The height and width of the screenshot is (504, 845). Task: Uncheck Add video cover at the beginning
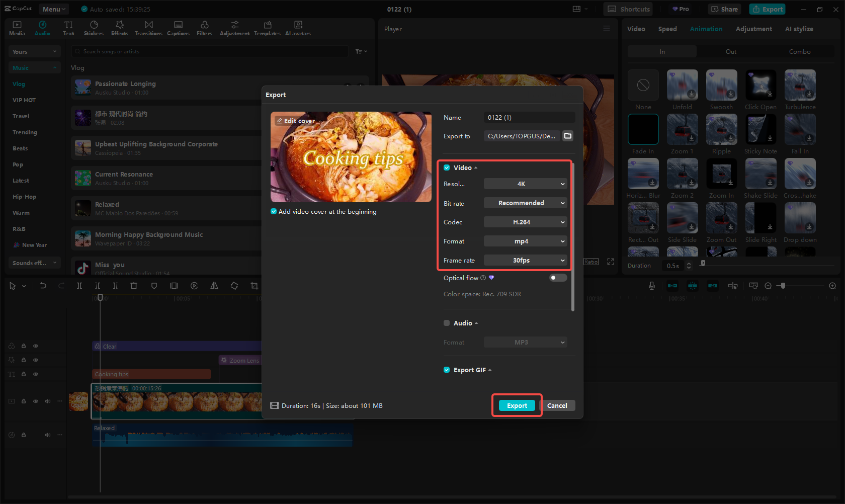[274, 211]
